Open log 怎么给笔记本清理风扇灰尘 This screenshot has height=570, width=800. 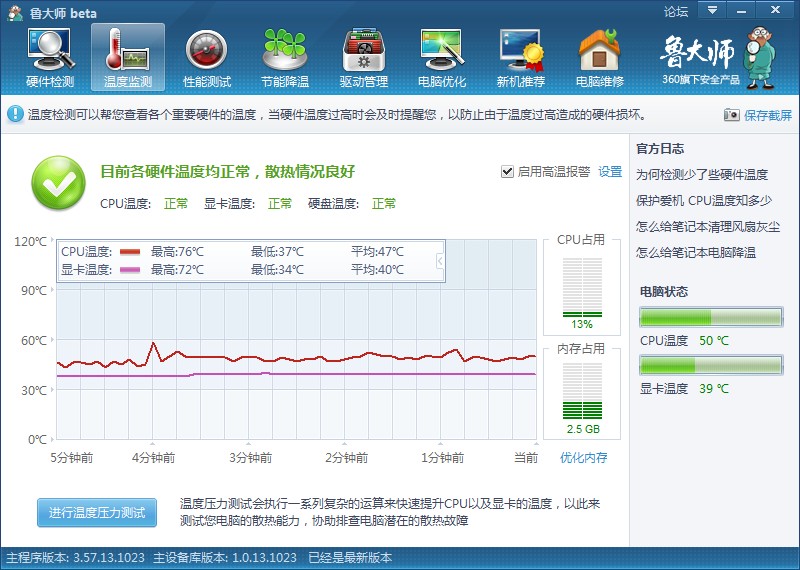708,226
